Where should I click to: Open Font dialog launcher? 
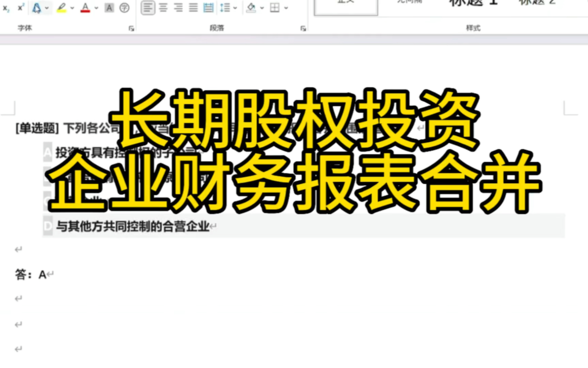131,28
